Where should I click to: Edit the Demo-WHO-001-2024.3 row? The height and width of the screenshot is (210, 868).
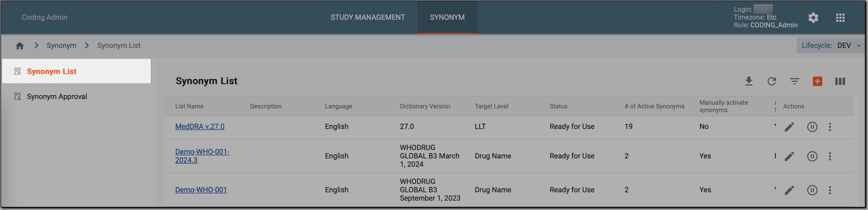(x=790, y=156)
